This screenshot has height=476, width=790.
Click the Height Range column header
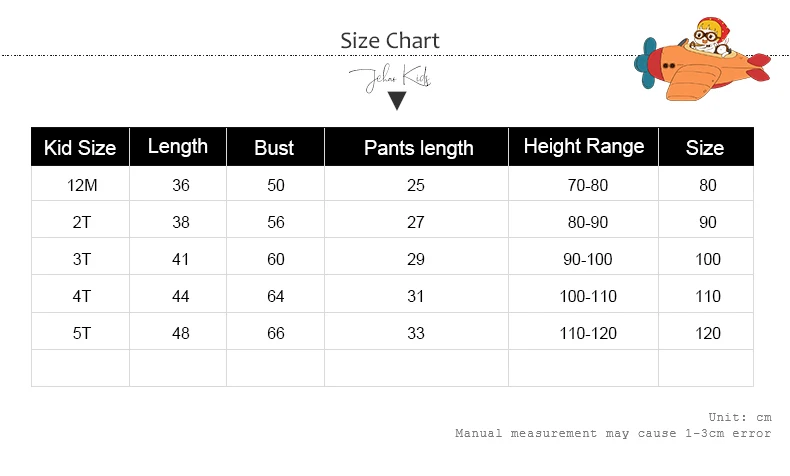[x=584, y=146]
